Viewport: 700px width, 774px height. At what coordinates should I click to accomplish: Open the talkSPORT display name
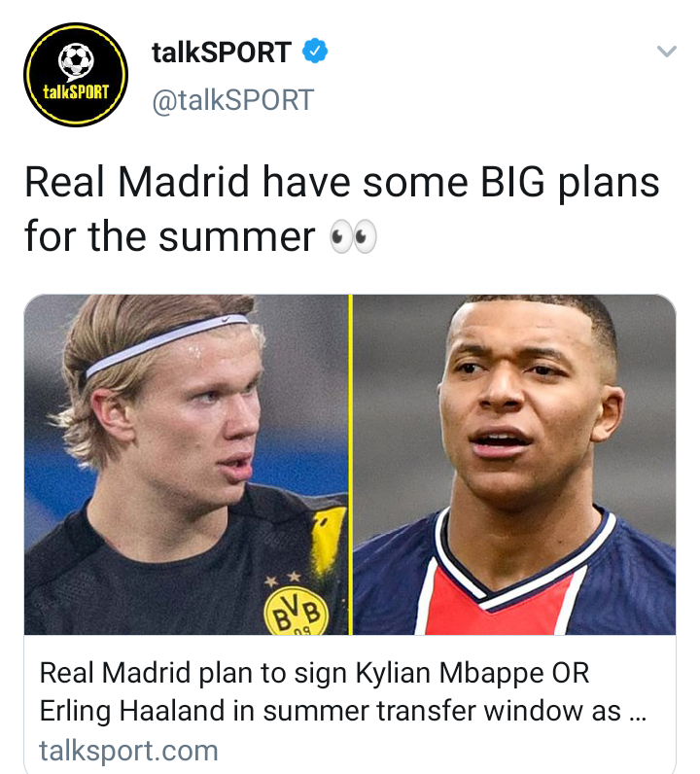[x=221, y=52]
